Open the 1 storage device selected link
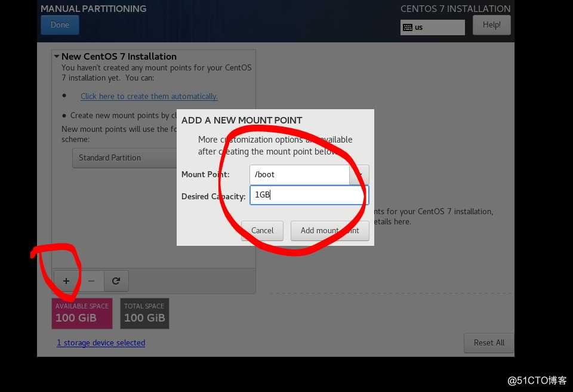Image resolution: width=573 pixels, height=392 pixels. coord(101,342)
